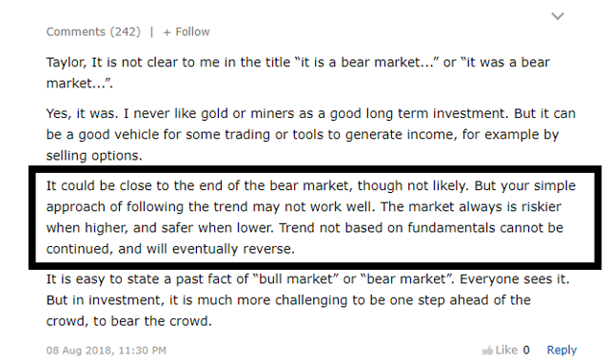Click the paragraph starting "Yes, it was"
This screenshot has height=364, width=609.
[x=311, y=134]
